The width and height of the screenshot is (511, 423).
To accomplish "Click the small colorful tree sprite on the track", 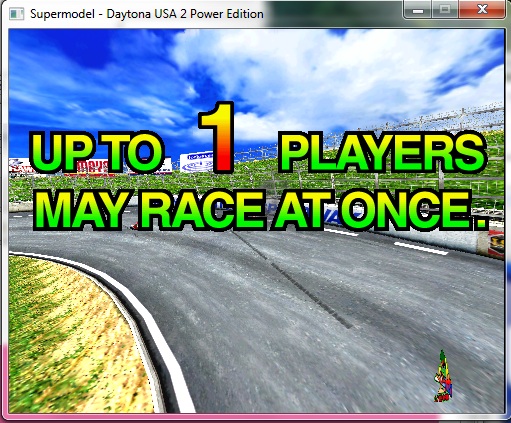I will click(443, 376).
